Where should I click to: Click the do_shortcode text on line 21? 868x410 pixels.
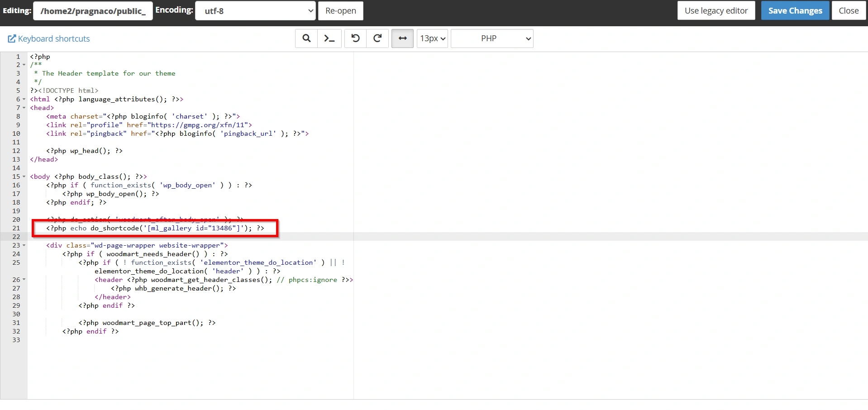[114, 228]
